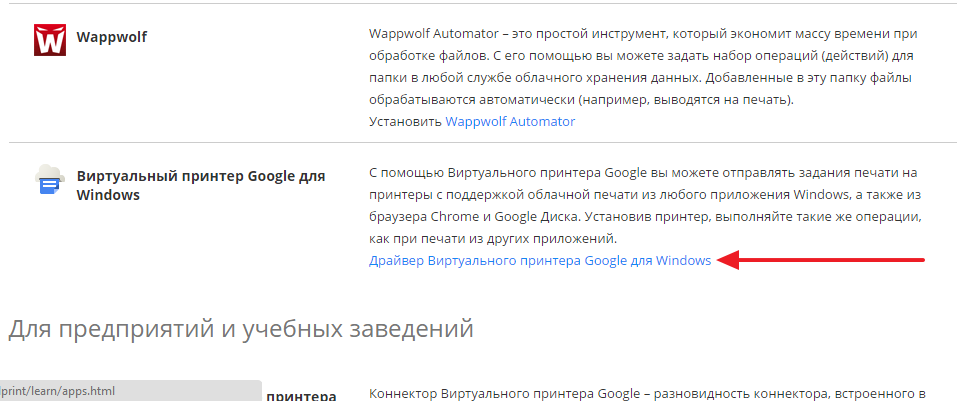Open the Wappwolf Automator link
The width and height of the screenshot is (963, 401).
point(510,121)
